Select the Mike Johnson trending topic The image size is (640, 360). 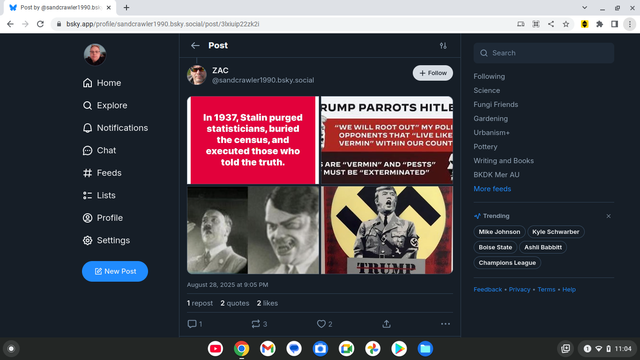[x=499, y=232]
